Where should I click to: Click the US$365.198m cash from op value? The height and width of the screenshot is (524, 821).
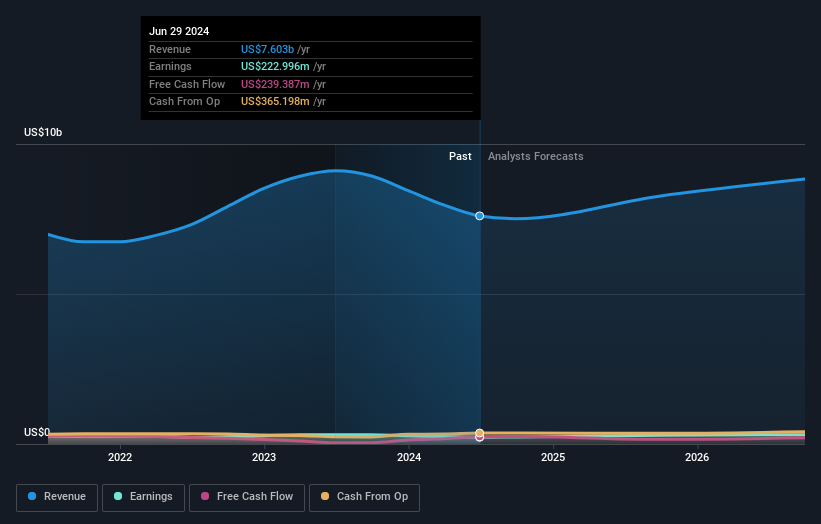(x=275, y=102)
